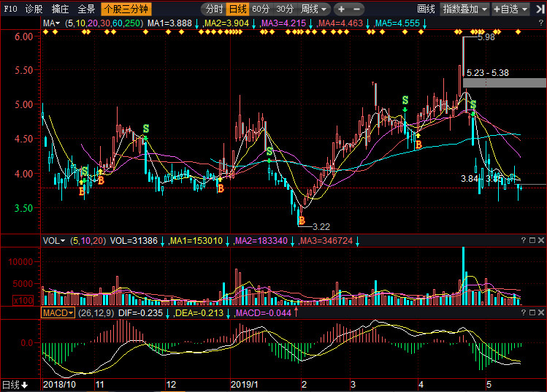The image size is (547, 392).
Task: Expand the MACD indicator selector dropdown
Action: (x=58, y=312)
